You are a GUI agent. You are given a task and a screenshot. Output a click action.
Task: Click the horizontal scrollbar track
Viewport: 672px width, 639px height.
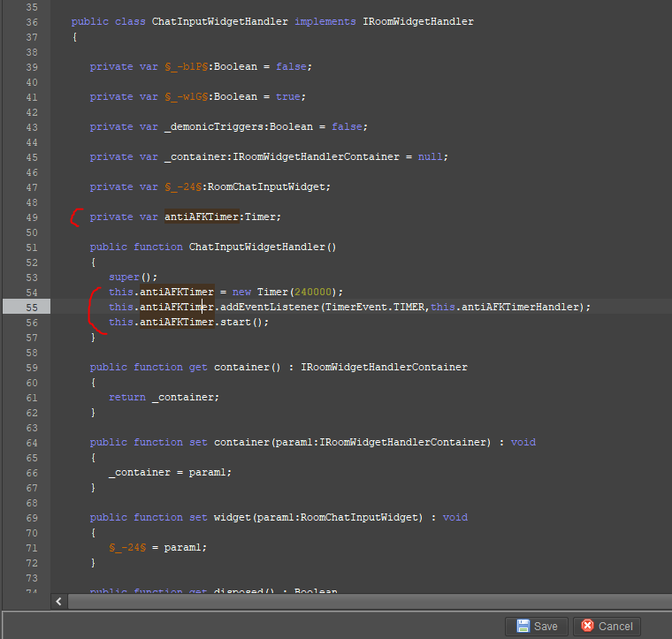pyautogui.click(x=370, y=601)
